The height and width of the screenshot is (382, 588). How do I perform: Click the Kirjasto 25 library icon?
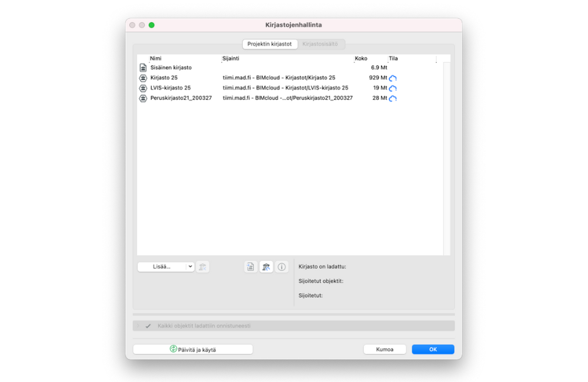point(143,78)
